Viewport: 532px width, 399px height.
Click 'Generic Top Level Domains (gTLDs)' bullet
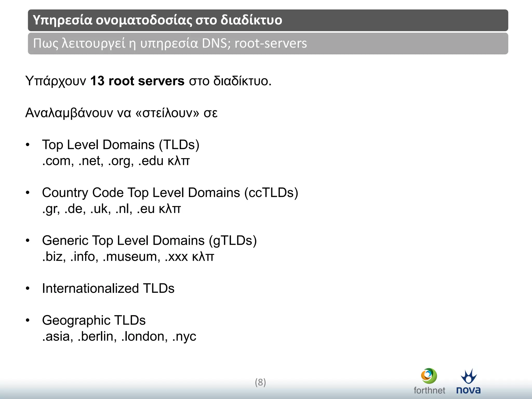pyautogui.click(x=149, y=241)
